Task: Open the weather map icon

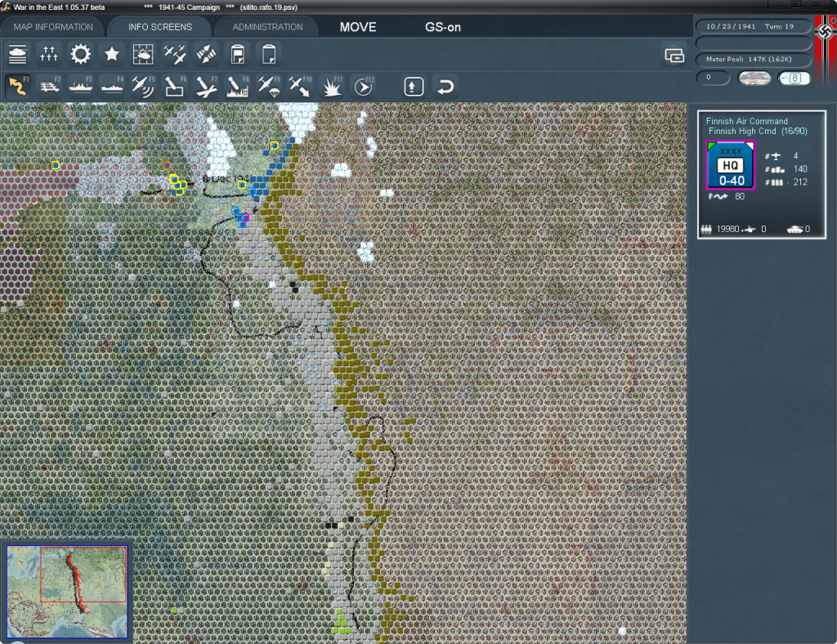Action: coord(143,55)
